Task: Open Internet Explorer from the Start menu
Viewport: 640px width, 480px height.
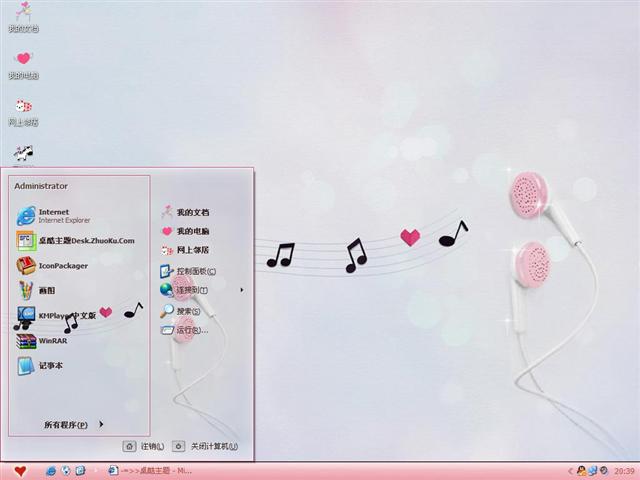Action: pos(54,216)
